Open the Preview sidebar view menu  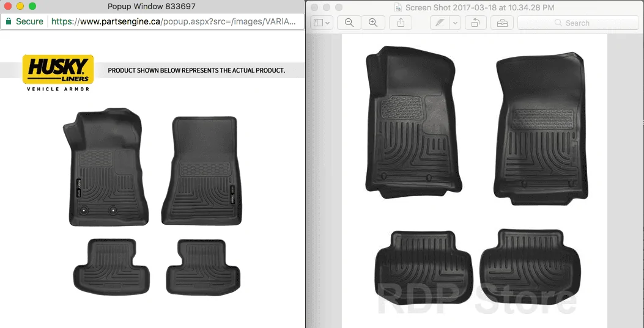(322, 23)
